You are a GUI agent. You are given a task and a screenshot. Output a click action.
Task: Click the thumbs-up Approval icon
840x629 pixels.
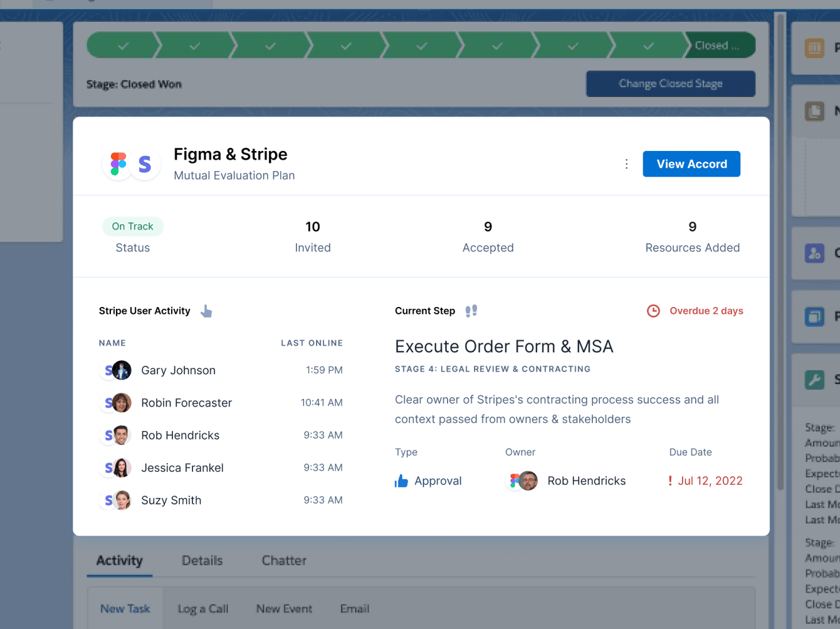click(401, 481)
